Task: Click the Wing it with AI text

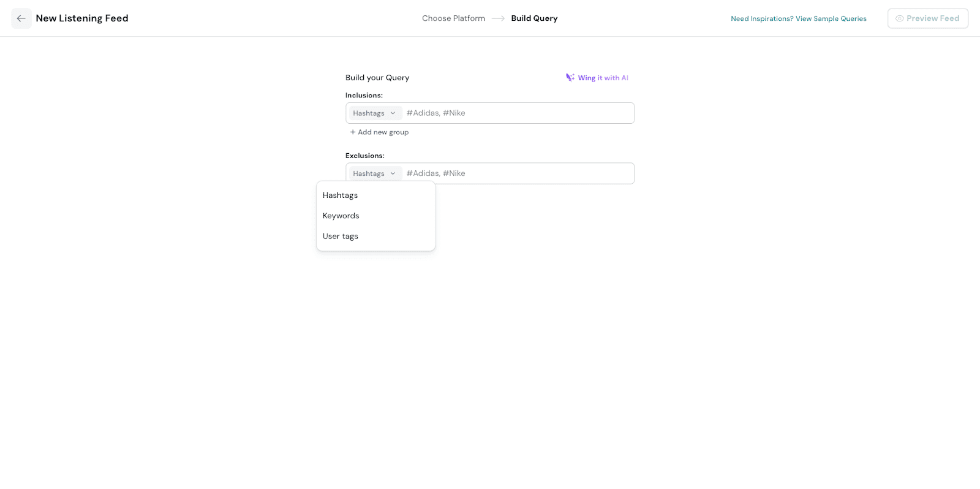Action: click(x=603, y=78)
